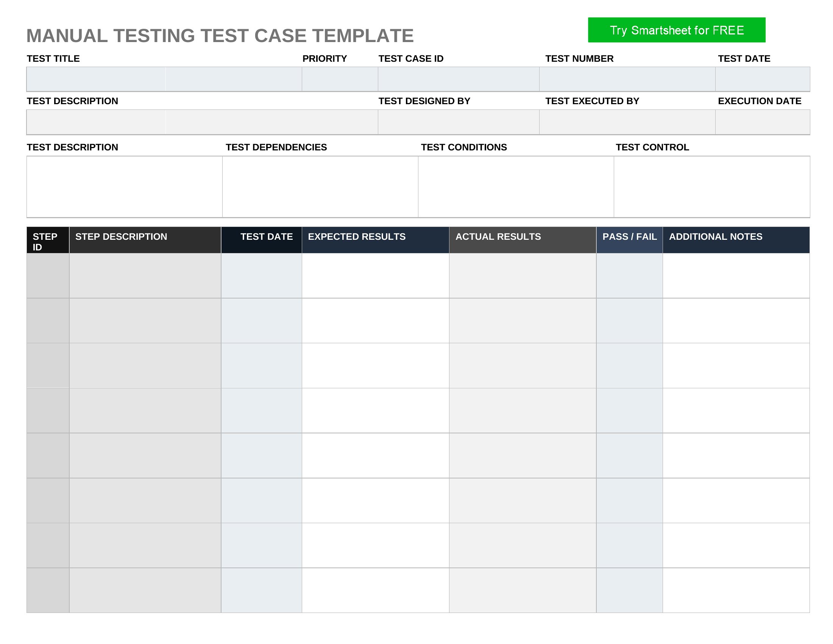Click the Test Case ID field
Viewport: 833px width, 644px height.
point(458,79)
